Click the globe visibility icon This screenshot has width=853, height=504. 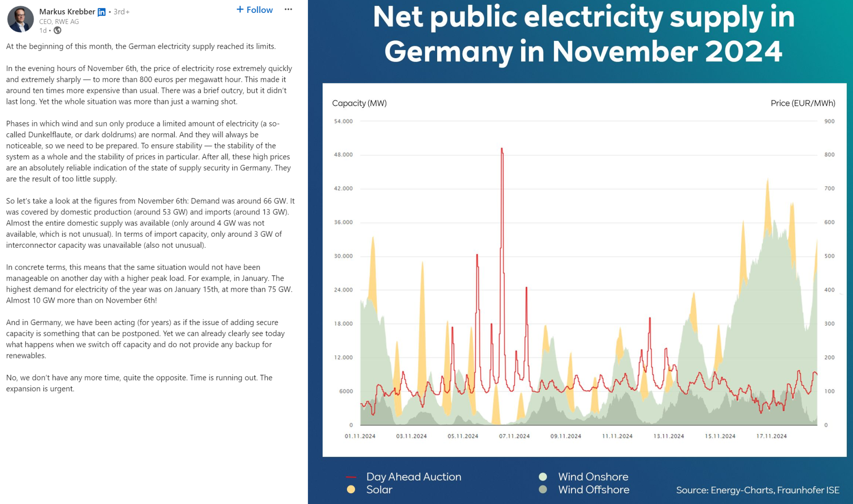point(58,31)
